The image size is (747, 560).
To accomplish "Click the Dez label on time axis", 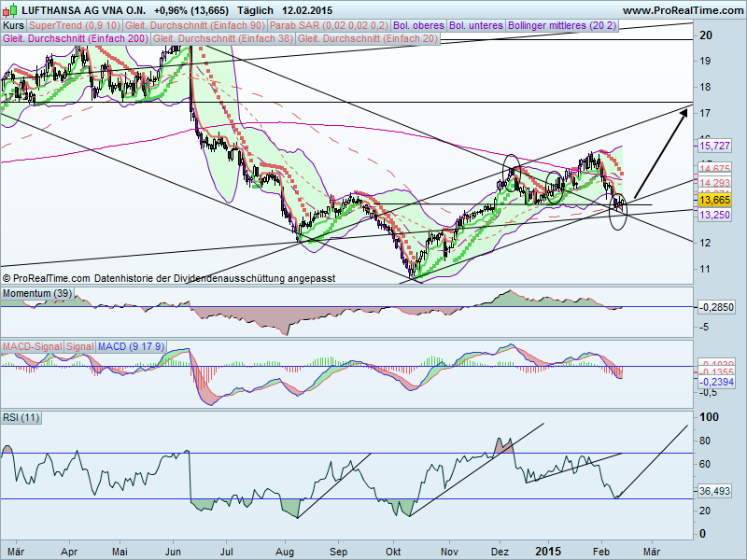I will tap(500, 552).
